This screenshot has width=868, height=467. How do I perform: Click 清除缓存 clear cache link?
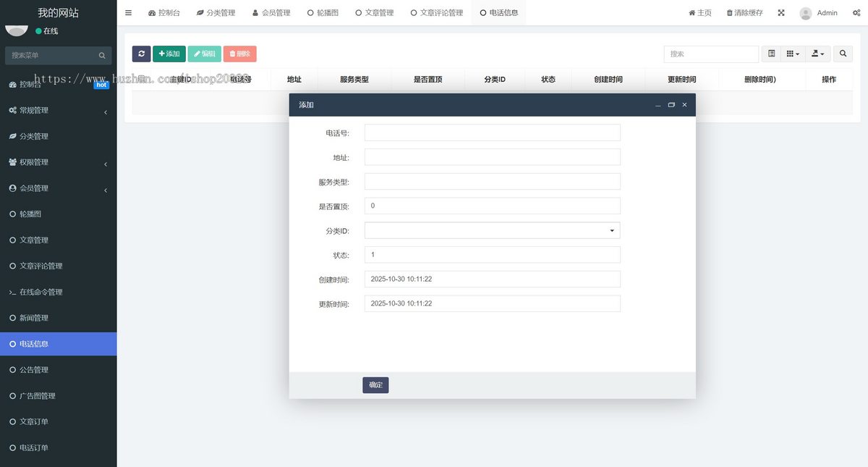coord(744,12)
